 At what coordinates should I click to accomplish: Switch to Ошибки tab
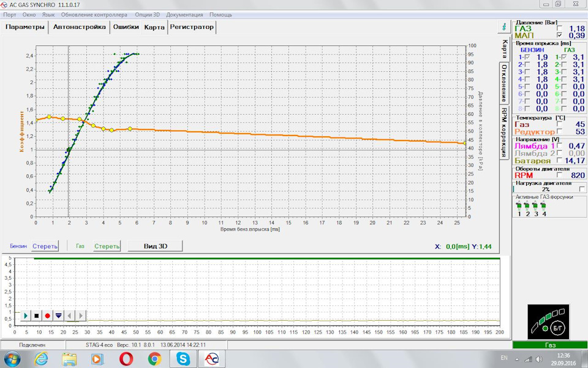tap(126, 27)
